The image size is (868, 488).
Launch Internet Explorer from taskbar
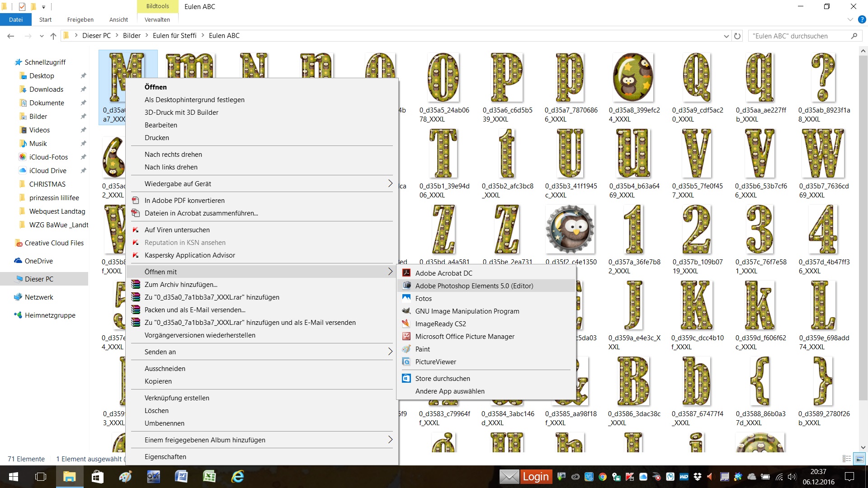point(237,477)
